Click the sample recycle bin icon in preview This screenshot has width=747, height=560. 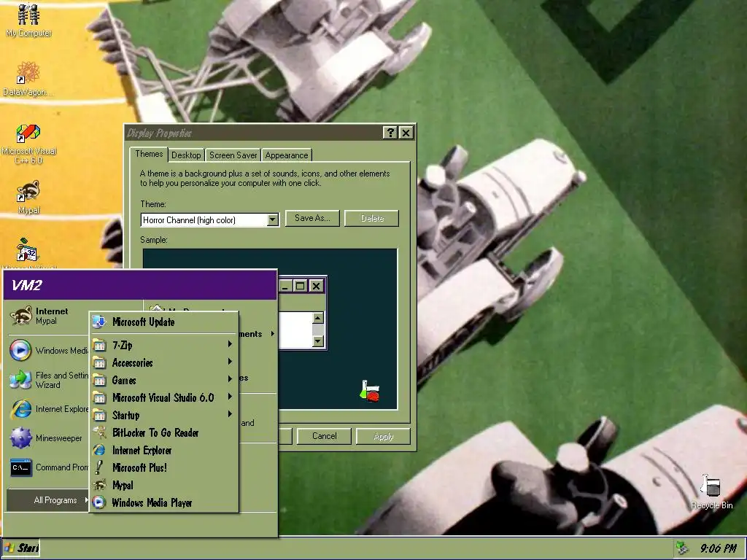[370, 391]
